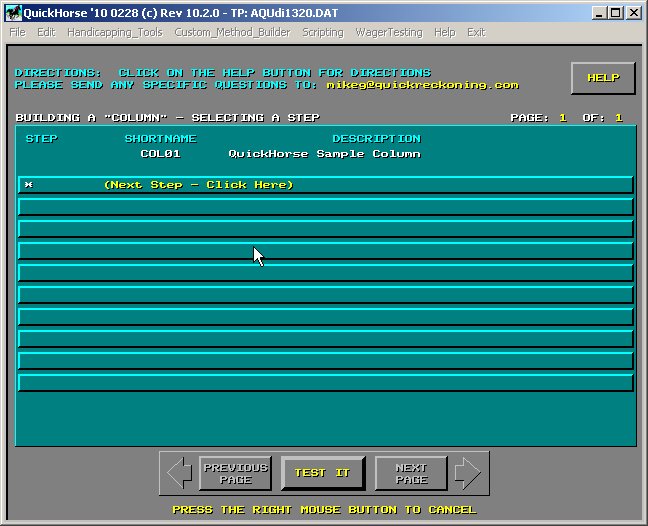Open the Handicapping_Tools menu
The height and width of the screenshot is (526, 648).
coord(114,32)
